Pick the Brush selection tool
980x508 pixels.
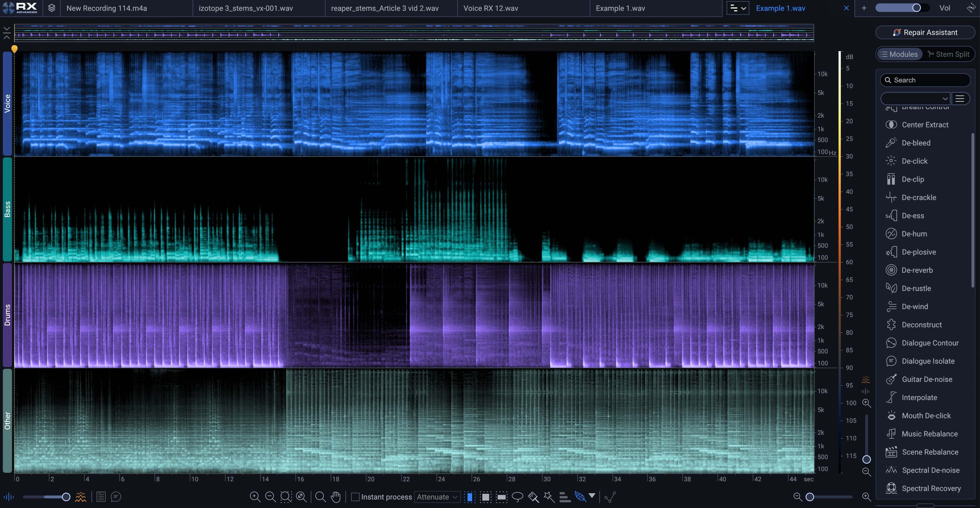(x=533, y=497)
